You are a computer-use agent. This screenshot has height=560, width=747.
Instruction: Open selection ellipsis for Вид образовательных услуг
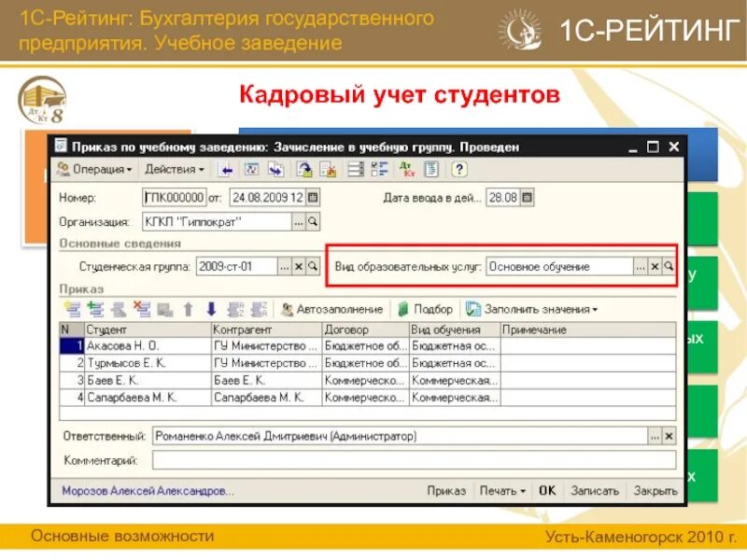coord(641,267)
